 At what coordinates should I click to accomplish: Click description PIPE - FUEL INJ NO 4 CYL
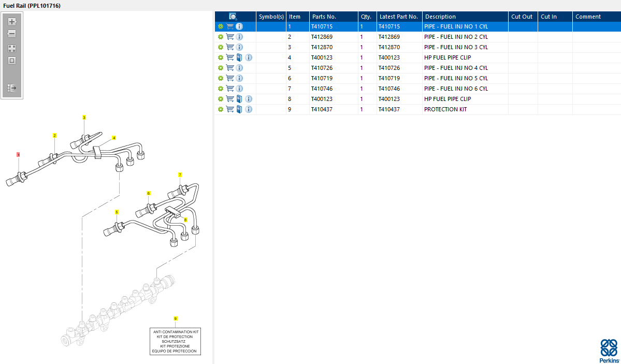coord(456,68)
